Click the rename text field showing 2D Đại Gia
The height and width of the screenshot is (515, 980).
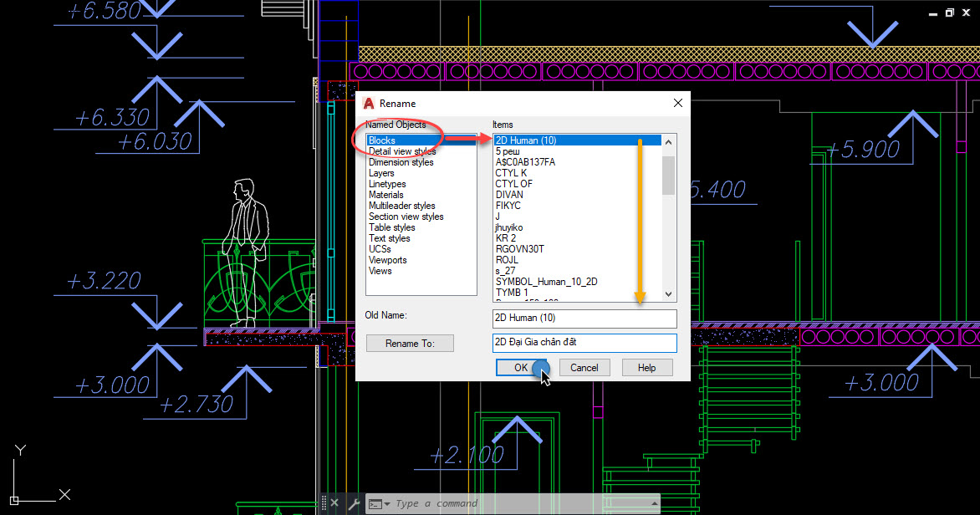(x=584, y=343)
